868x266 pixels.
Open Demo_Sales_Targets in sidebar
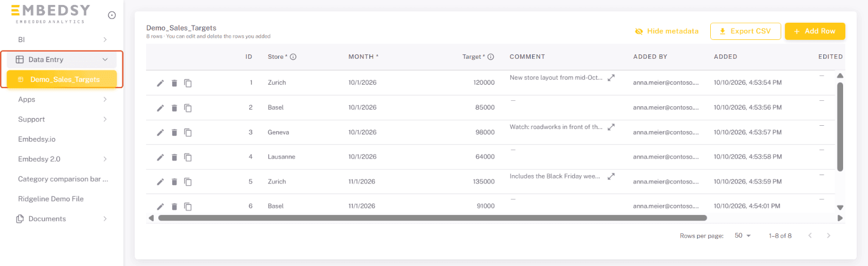pos(62,79)
